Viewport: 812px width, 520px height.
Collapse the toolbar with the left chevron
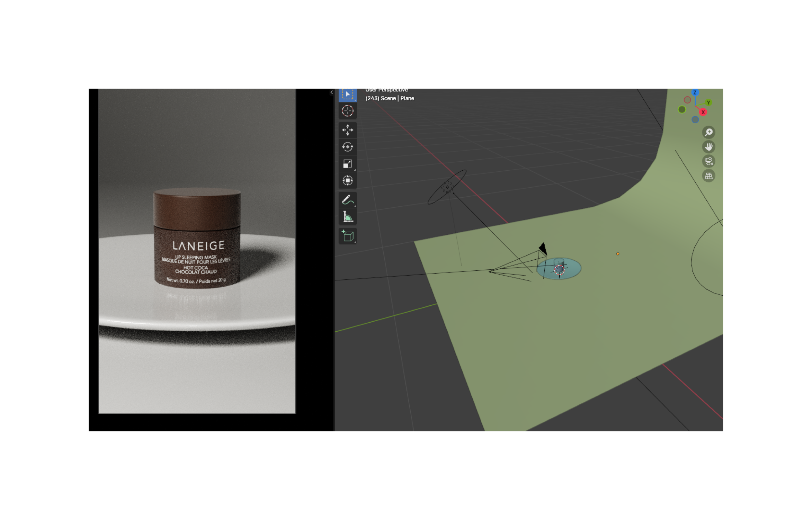point(331,92)
